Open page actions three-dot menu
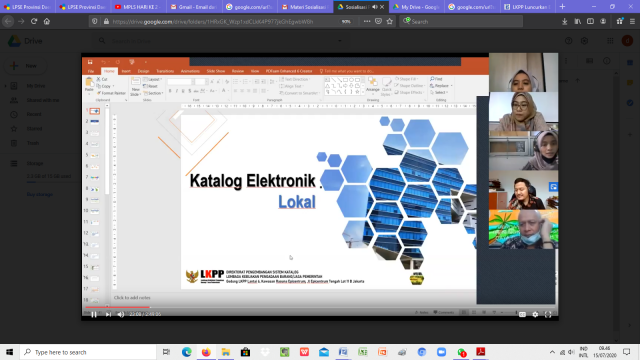The image size is (640, 360). 367,21
